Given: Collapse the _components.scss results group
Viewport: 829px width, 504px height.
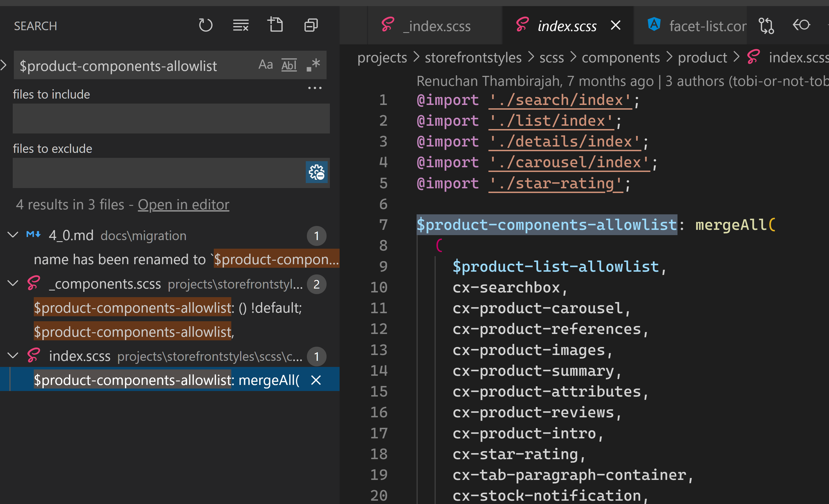Looking at the screenshot, I should (x=13, y=284).
